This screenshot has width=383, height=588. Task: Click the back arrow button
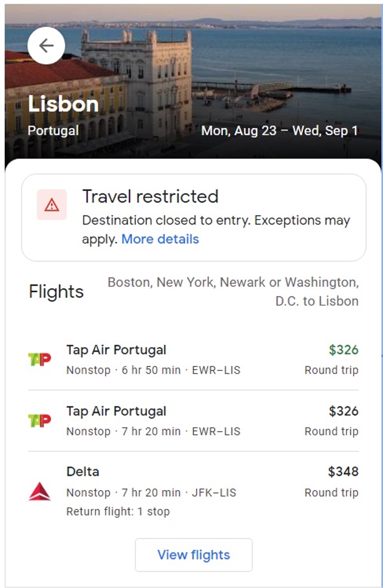(x=46, y=46)
